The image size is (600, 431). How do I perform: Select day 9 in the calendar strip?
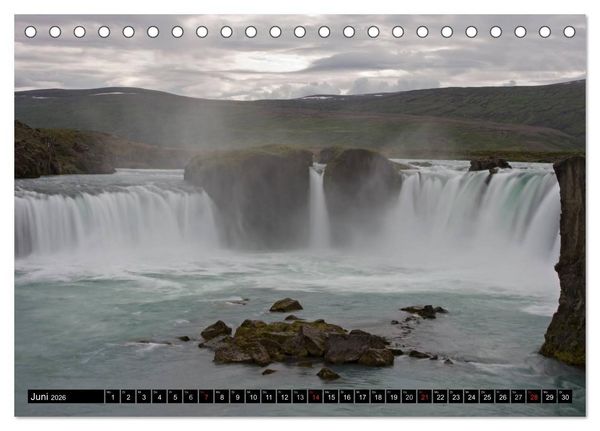coord(237,397)
